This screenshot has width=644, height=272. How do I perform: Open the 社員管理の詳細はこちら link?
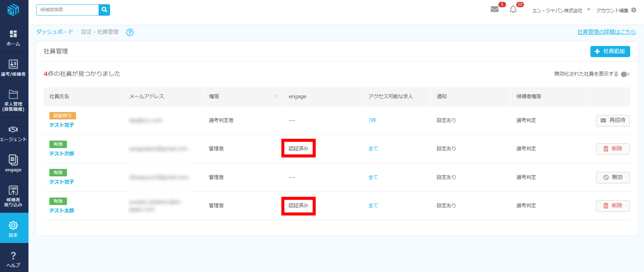click(x=607, y=32)
